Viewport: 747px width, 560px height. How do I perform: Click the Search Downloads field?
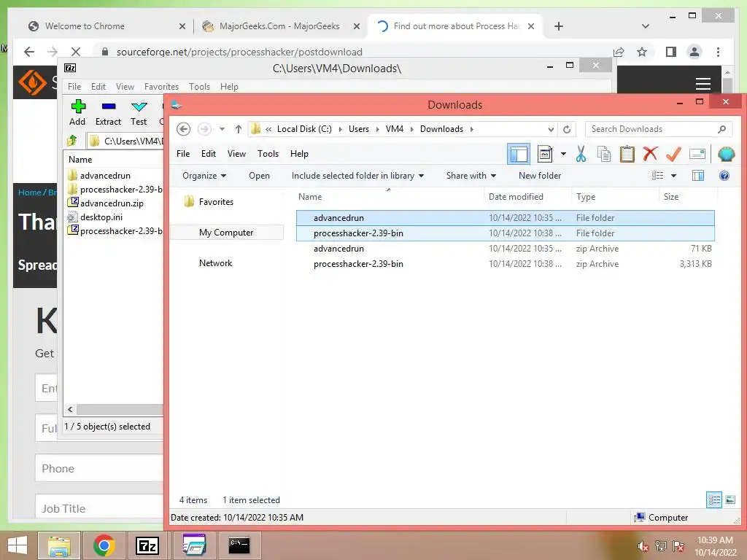pos(659,129)
